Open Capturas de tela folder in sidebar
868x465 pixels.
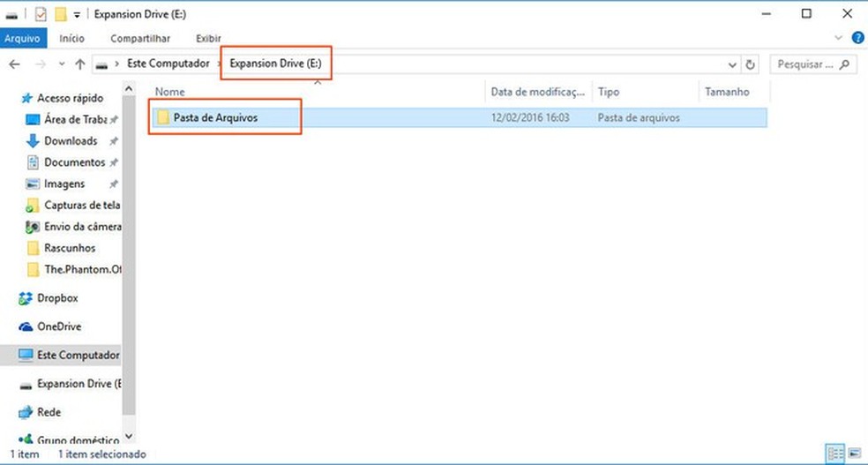pyautogui.click(x=82, y=206)
